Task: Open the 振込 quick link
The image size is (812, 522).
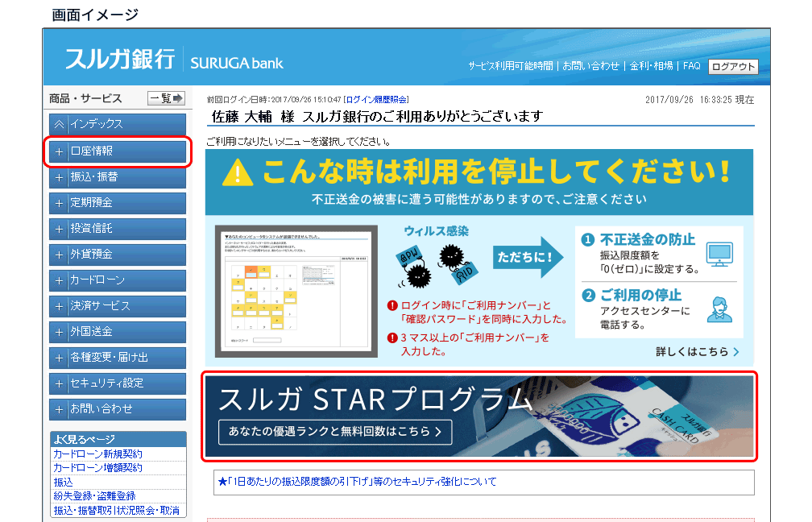Action: tap(63, 482)
